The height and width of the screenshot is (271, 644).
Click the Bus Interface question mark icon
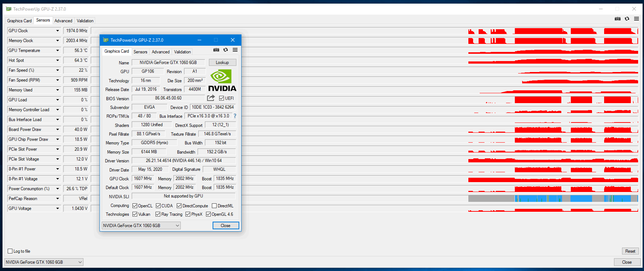pos(235,116)
